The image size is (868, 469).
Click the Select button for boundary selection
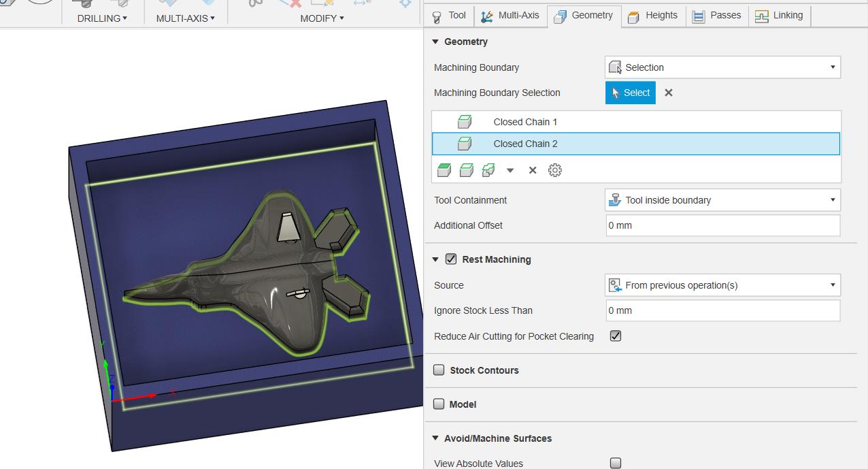(631, 93)
